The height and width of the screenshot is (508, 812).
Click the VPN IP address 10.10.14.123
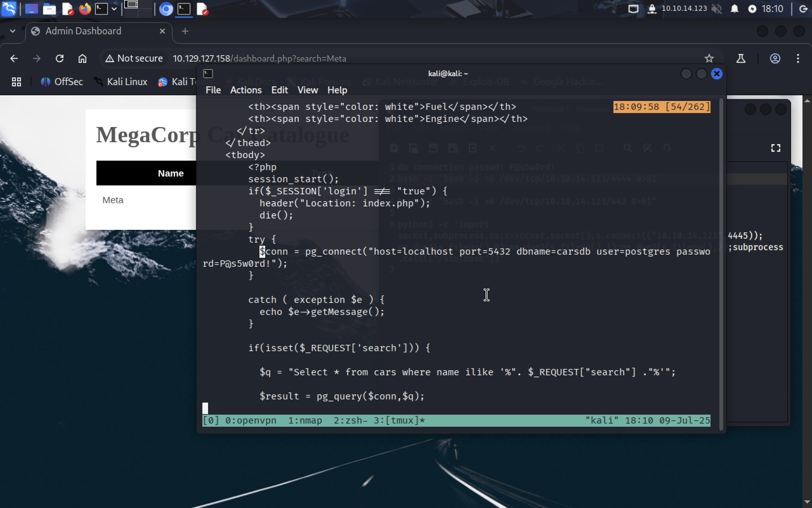point(684,8)
